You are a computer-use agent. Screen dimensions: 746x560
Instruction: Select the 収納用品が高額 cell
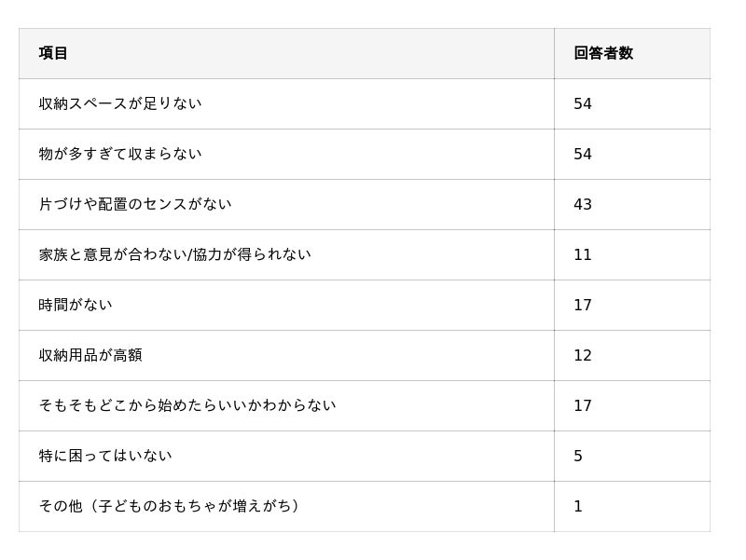90,355
